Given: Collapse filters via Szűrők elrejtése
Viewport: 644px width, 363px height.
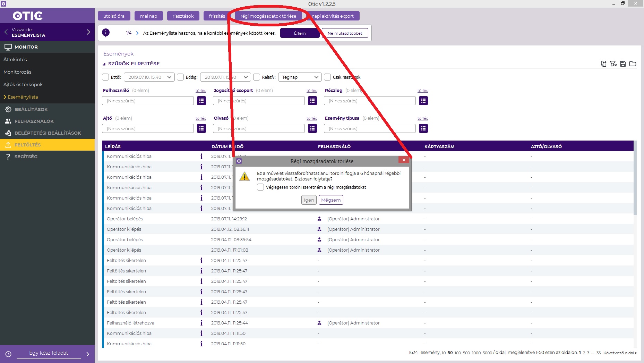Looking at the screenshot, I should pos(134,64).
